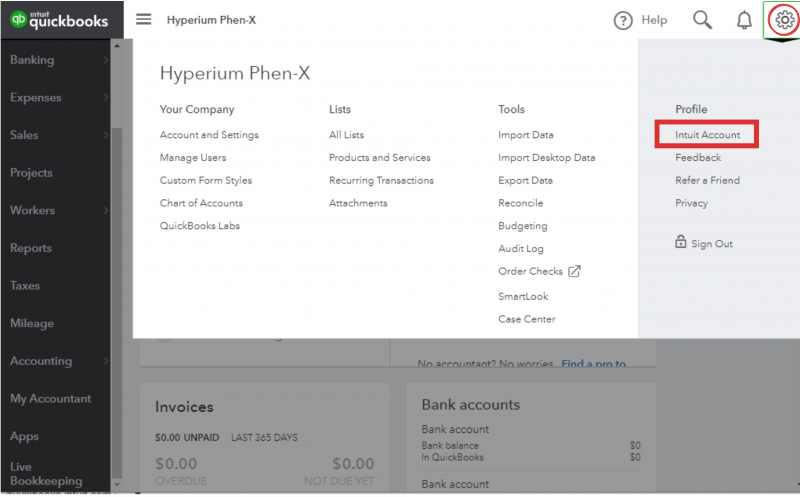Open Case Center
This screenshot has height=497, width=800.
point(527,319)
